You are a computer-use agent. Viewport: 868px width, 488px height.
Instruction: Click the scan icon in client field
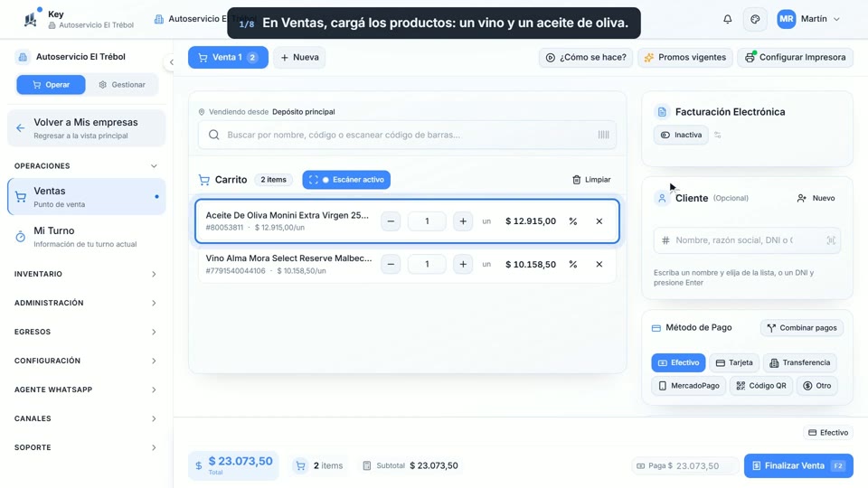coord(831,240)
